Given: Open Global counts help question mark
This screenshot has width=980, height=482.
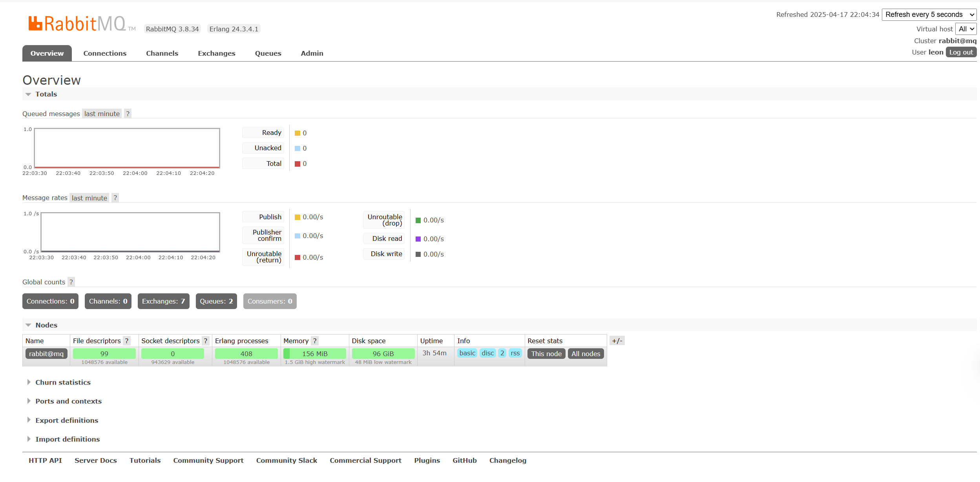Looking at the screenshot, I should pos(71,282).
